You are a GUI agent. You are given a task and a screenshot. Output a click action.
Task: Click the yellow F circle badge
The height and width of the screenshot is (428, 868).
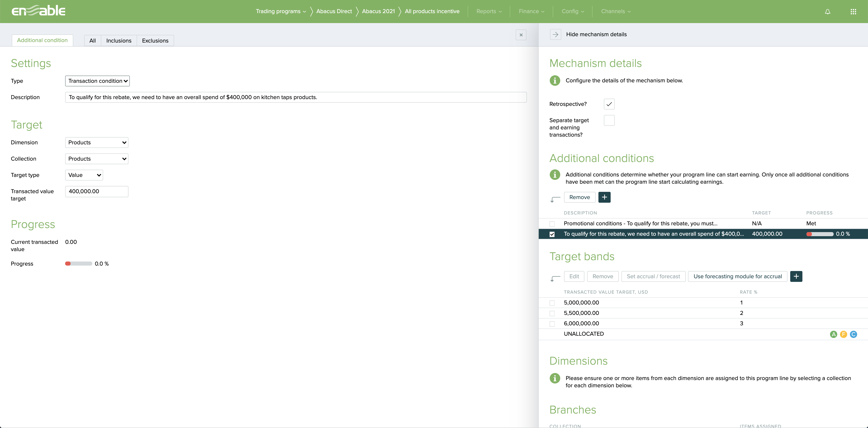click(843, 334)
